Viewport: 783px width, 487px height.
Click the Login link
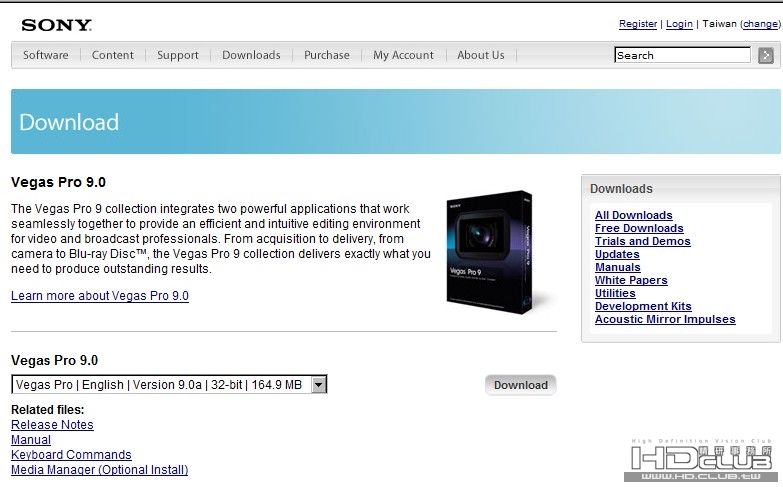(679, 23)
